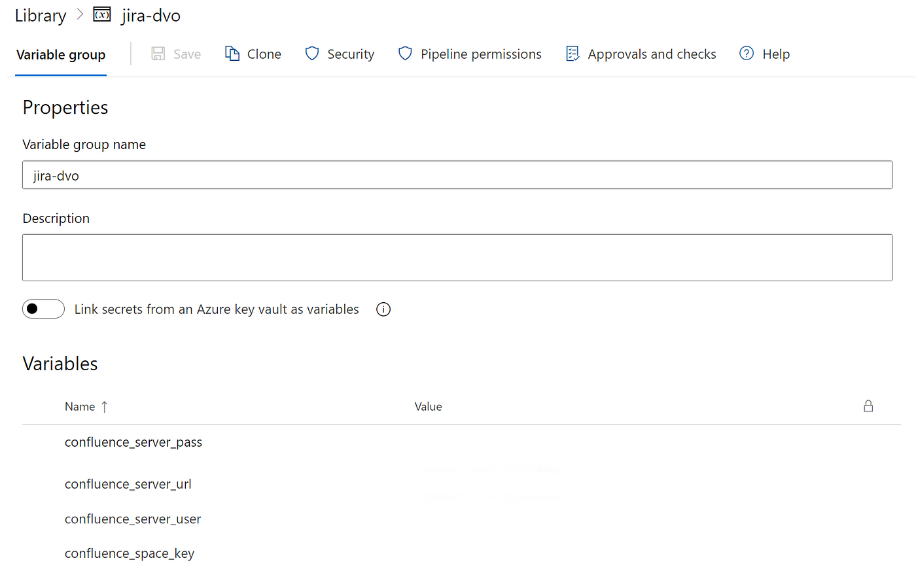Click the Variables section heading
The height and width of the screenshot is (588, 916).
[x=60, y=364]
